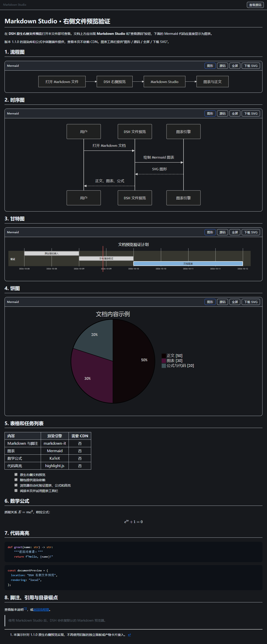Click table header '渲染引擎'
The width and height of the screenshot is (267, 644).
click(55, 436)
